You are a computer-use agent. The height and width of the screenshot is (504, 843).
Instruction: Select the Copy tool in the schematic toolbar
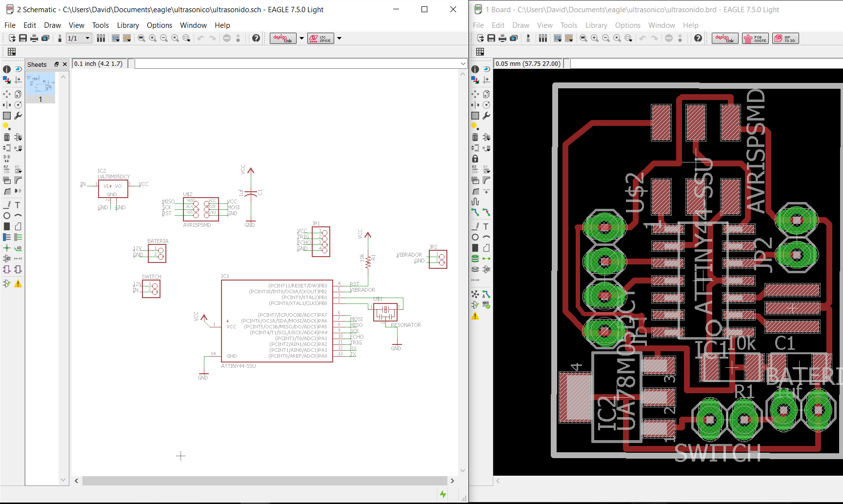point(18,94)
